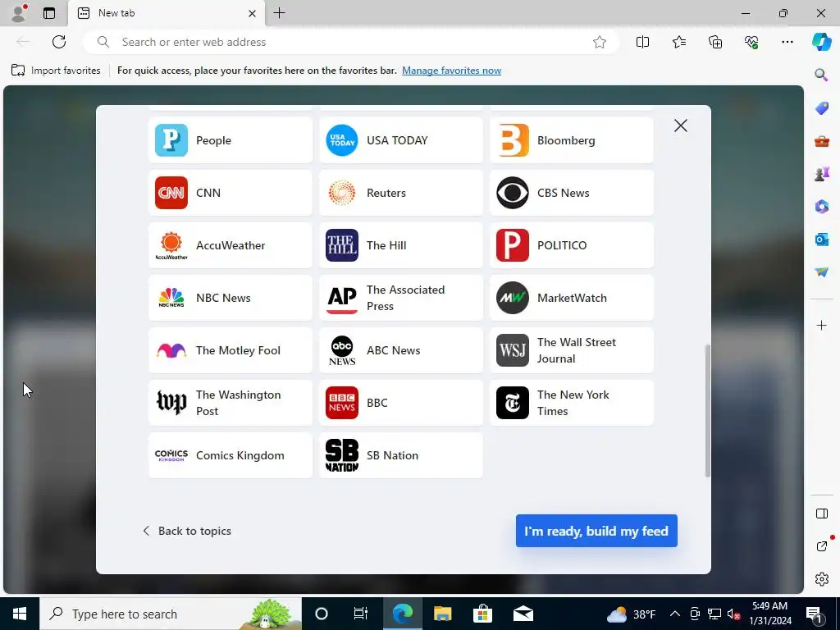Click the NBC News peacock logo
The image size is (840, 630).
[171, 298]
